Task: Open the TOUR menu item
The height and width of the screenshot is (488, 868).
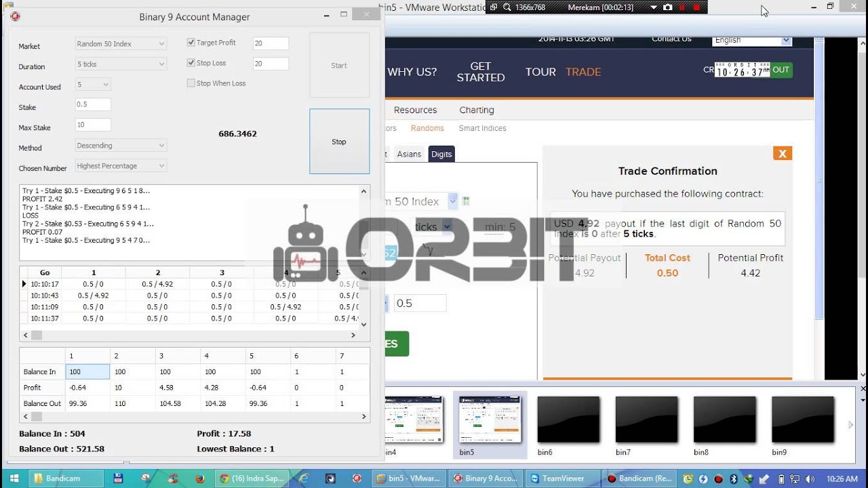Action: click(x=540, y=72)
